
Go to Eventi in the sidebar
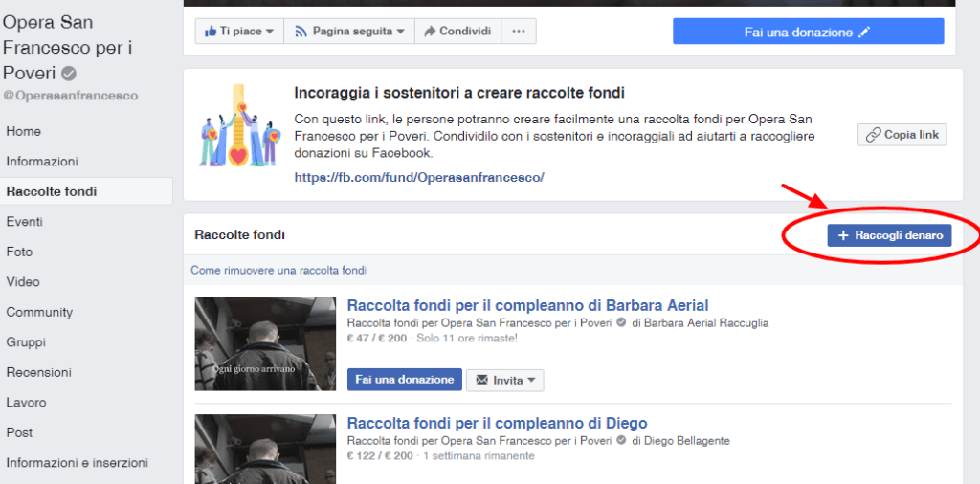(x=25, y=222)
